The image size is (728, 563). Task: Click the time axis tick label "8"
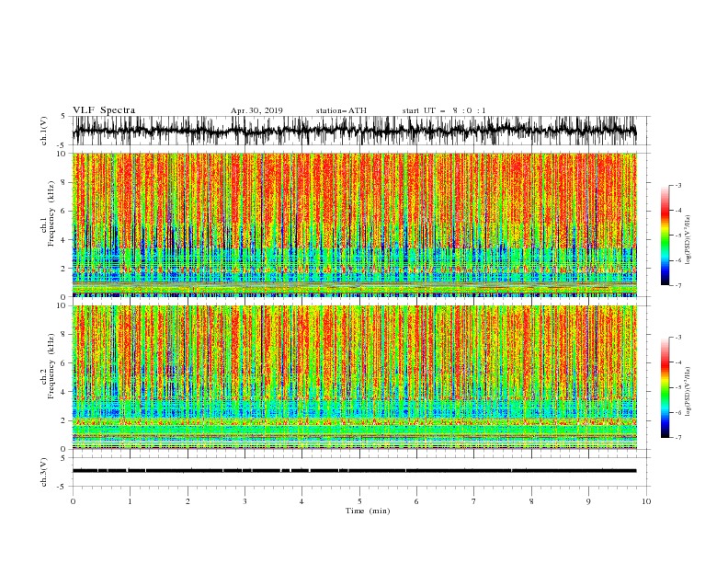(531, 501)
